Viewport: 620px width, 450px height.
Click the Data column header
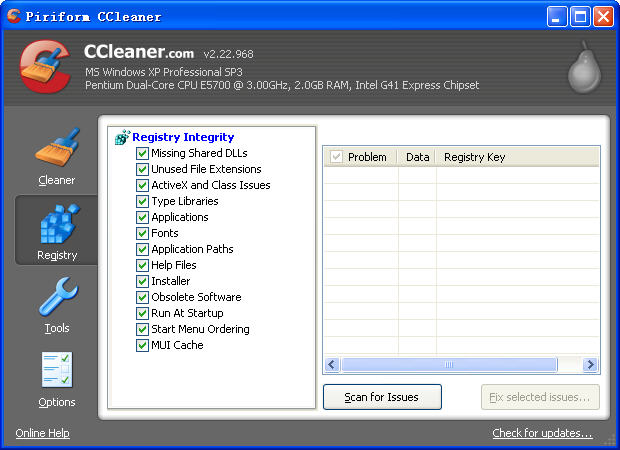tap(417, 157)
